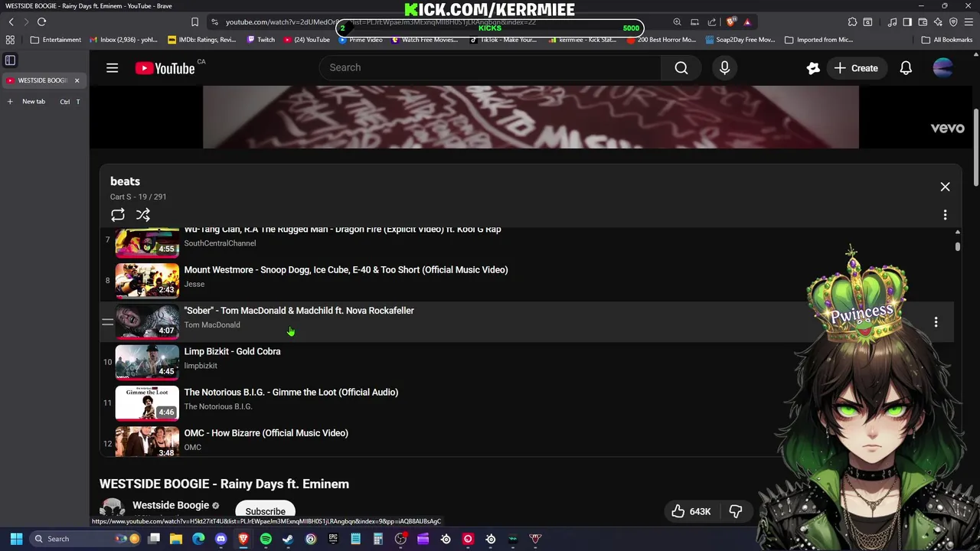980x551 pixels.
Task: Click the playlist panel scrollbar
Action: click(x=957, y=246)
